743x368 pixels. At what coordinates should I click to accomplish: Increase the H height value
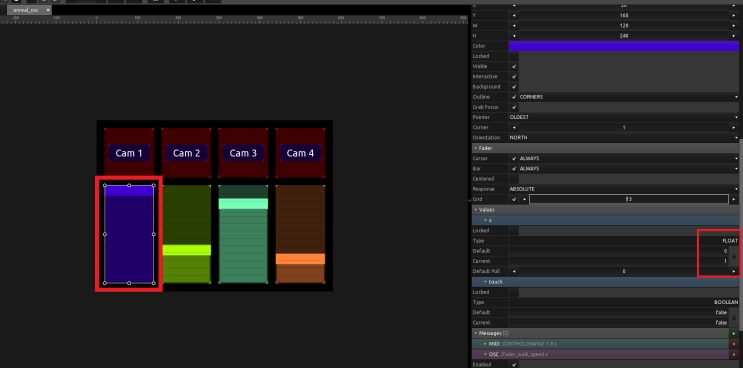[734, 36]
